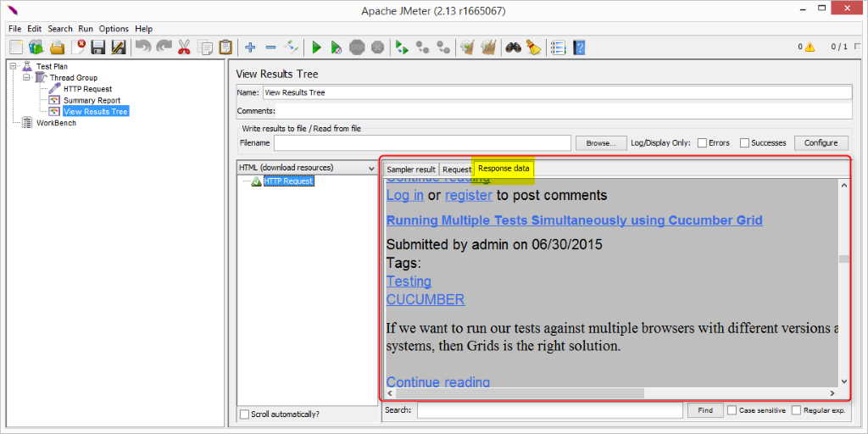Screen dimensions: 868x434
Task: Start the test with green play icon
Action: 316,47
